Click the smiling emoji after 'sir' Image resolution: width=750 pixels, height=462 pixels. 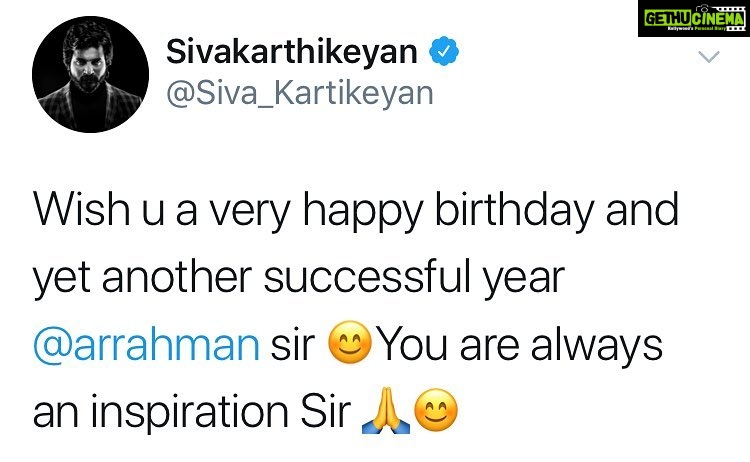click(x=350, y=342)
